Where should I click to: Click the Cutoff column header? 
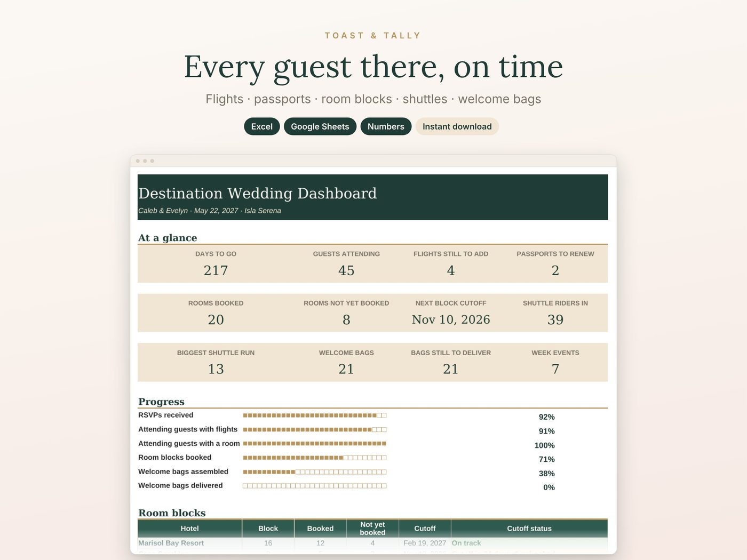pos(425,529)
